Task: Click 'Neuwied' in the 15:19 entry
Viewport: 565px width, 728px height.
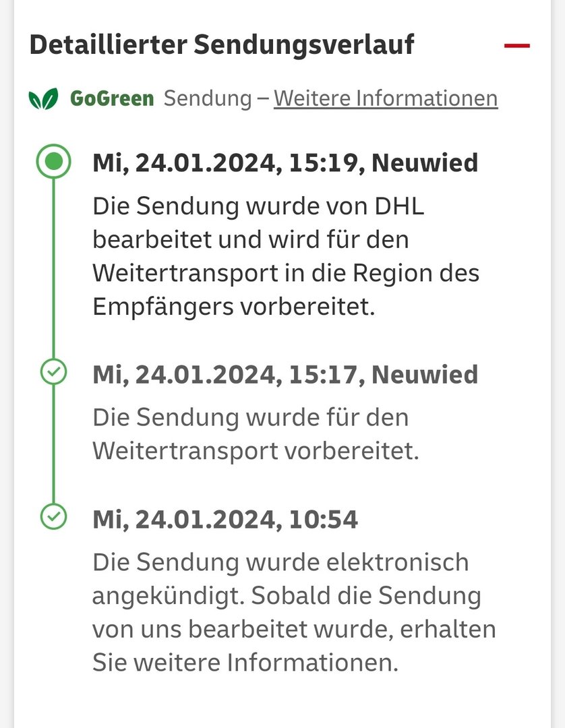Action: coord(425,162)
